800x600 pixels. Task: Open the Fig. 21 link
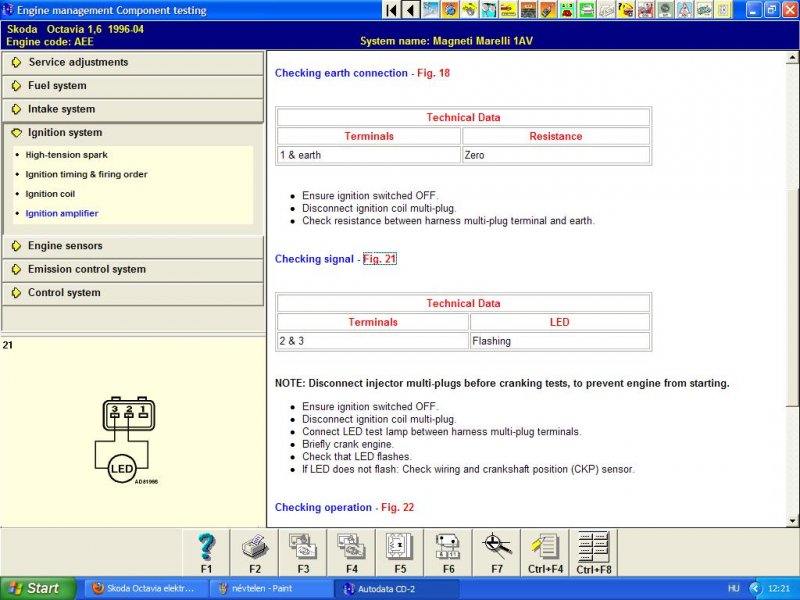click(x=380, y=259)
